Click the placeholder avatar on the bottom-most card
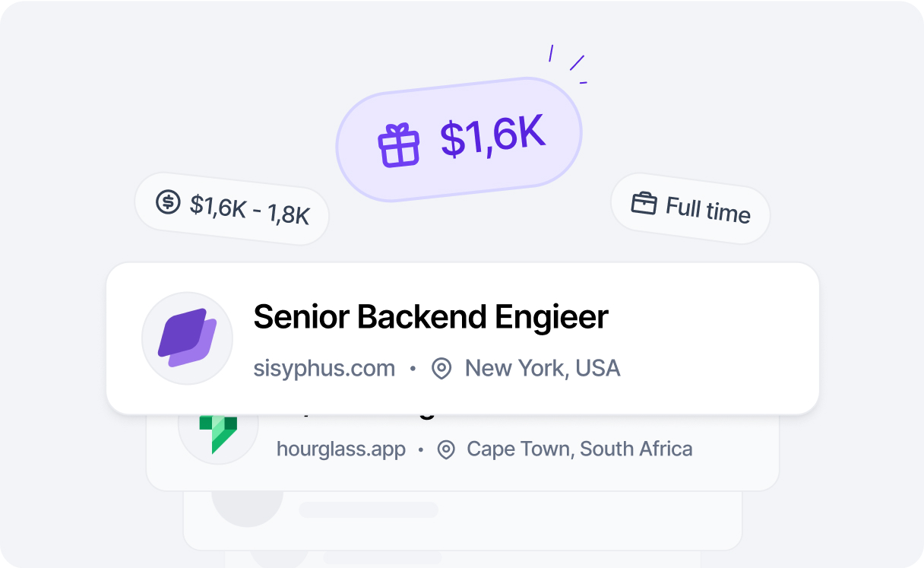The image size is (924, 568). tap(280, 558)
